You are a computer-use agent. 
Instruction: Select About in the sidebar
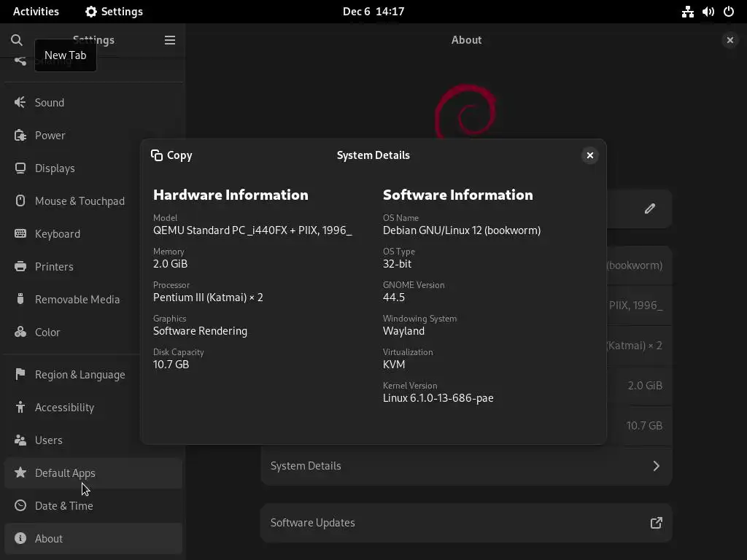tap(93, 538)
